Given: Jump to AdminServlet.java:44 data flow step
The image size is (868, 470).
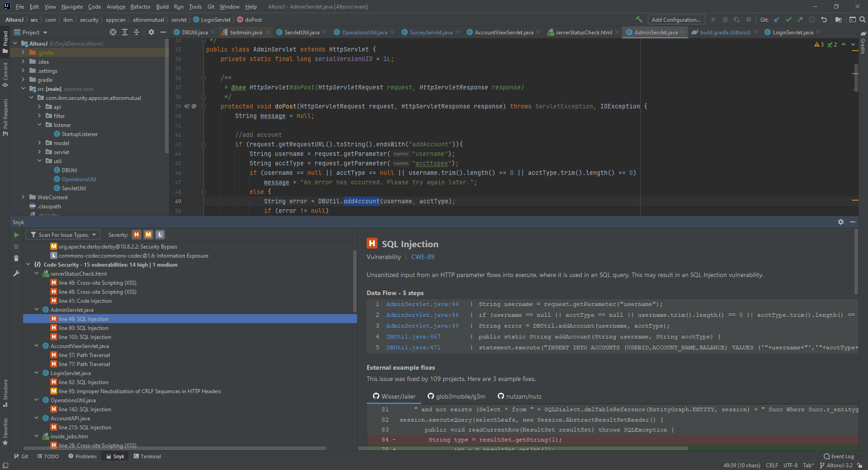Looking at the screenshot, I should pos(422,304).
